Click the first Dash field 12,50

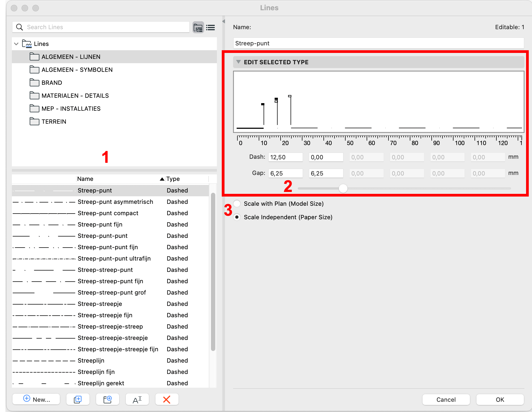click(285, 157)
